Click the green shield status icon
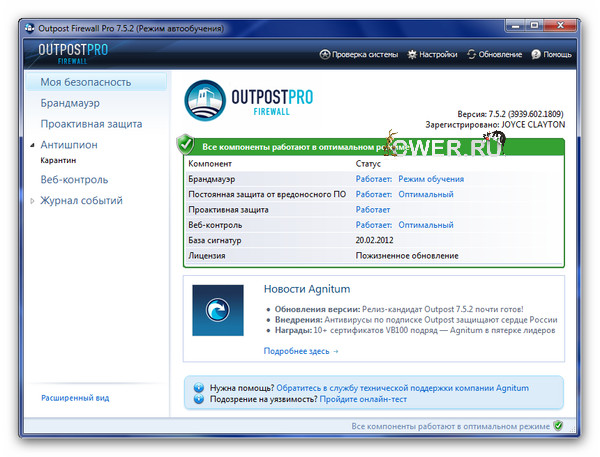The width and height of the screenshot is (600, 457). pyautogui.click(x=185, y=144)
